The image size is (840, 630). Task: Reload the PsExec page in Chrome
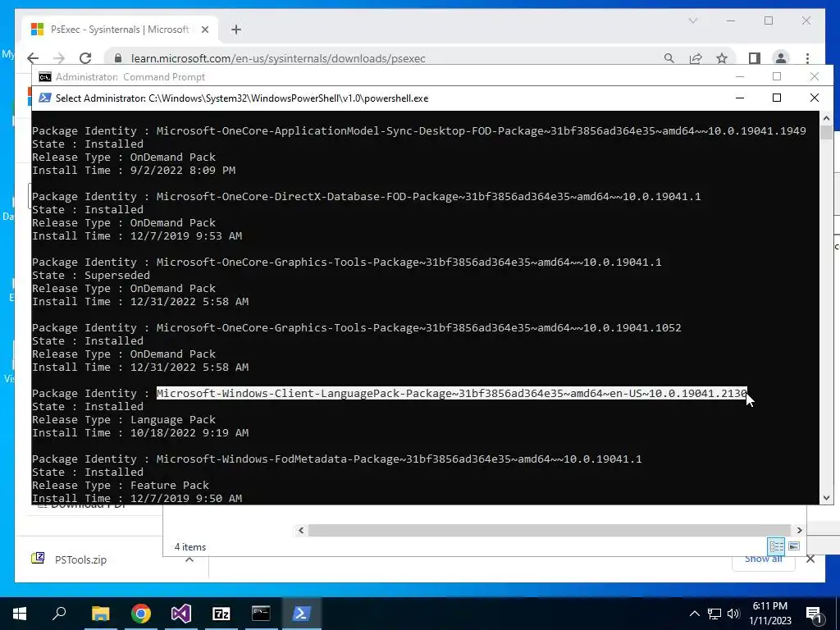click(85, 58)
